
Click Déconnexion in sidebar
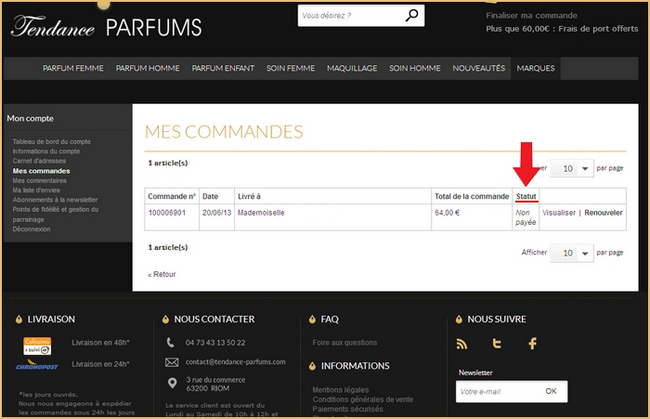pos(32,229)
